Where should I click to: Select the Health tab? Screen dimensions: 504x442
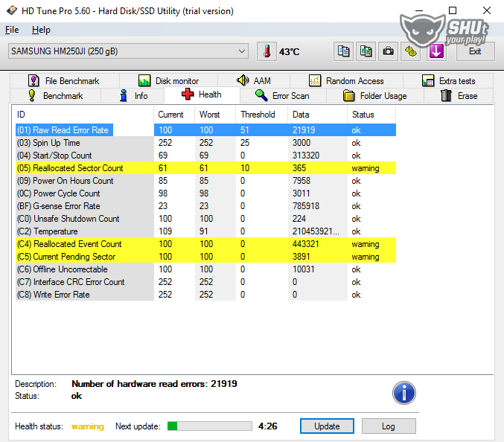202,95
